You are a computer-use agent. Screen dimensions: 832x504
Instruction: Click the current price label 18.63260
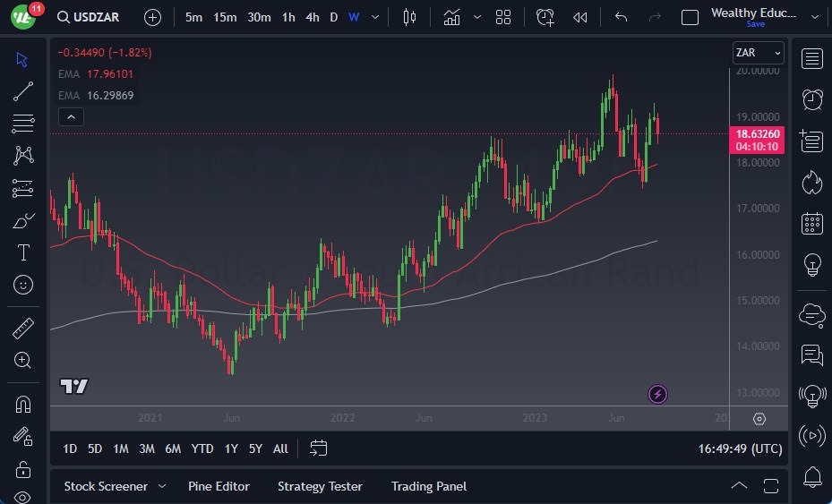coord(757,134)
